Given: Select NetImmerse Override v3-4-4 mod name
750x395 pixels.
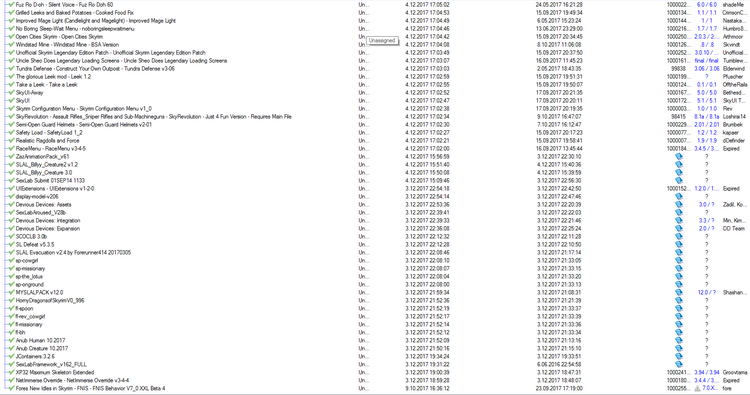Looking at the screenshot, I should tap(72, 381).
